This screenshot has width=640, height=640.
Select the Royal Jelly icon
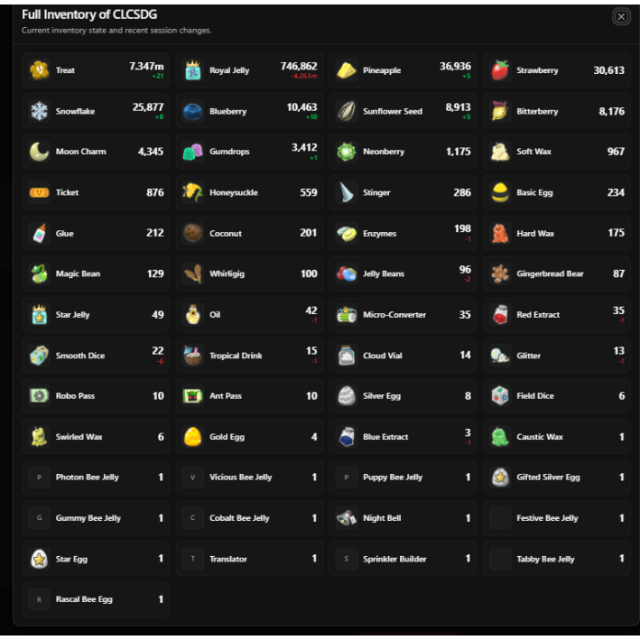point(193,70)
